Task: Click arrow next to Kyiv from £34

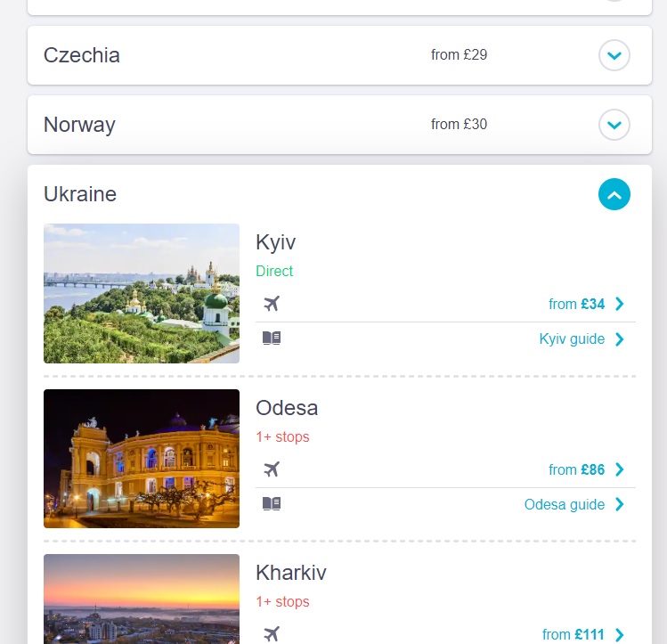Action: click(x=620, y=304)
